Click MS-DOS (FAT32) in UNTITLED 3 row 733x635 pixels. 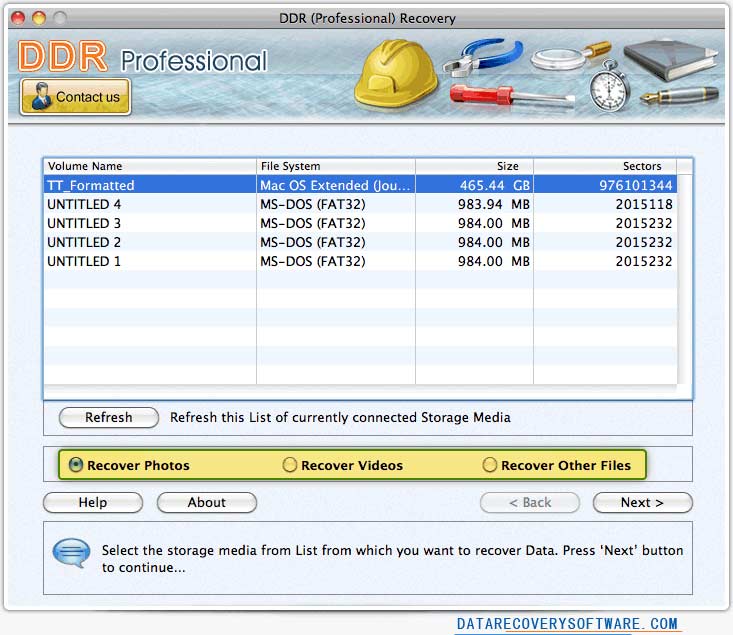(313, 223)
